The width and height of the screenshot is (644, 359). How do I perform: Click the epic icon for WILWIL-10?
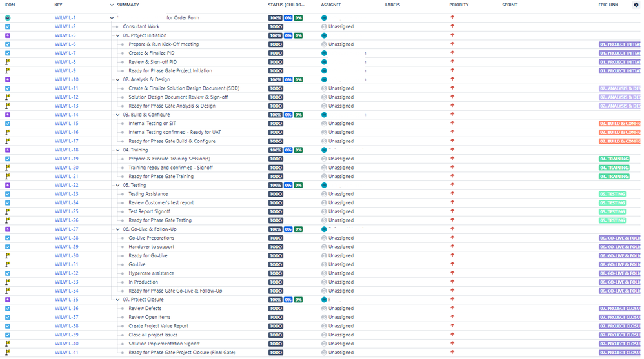pyautogui.click(x=8, y=79)
